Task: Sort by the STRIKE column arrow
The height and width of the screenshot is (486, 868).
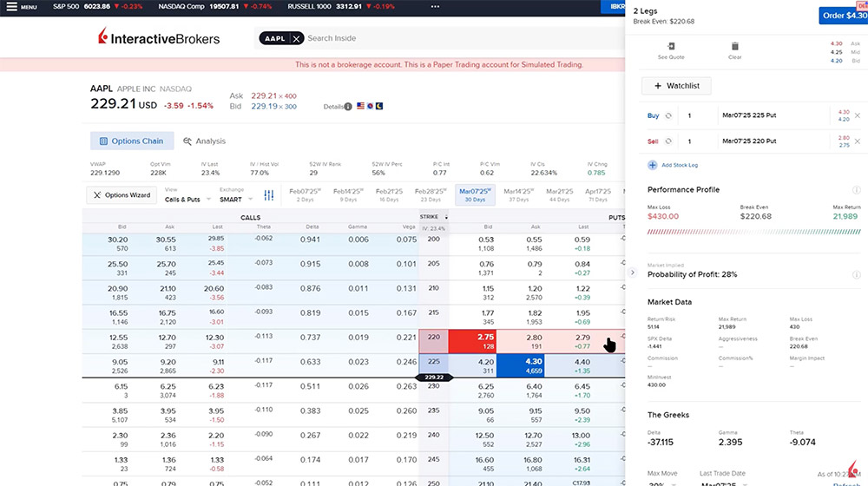Action: [446, 217]
